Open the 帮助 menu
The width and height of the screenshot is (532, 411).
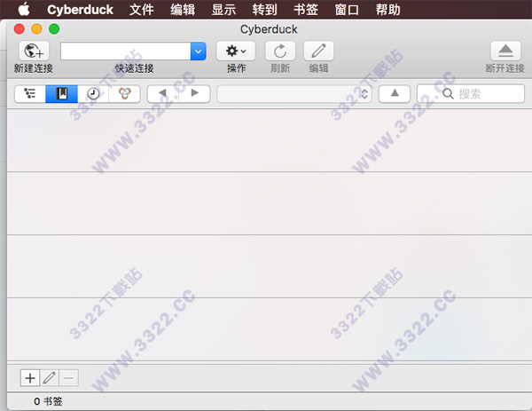[x=387, y=10]
